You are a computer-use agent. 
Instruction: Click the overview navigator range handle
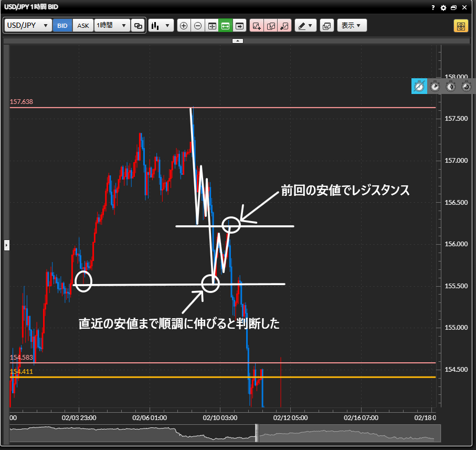pos(257,432)
